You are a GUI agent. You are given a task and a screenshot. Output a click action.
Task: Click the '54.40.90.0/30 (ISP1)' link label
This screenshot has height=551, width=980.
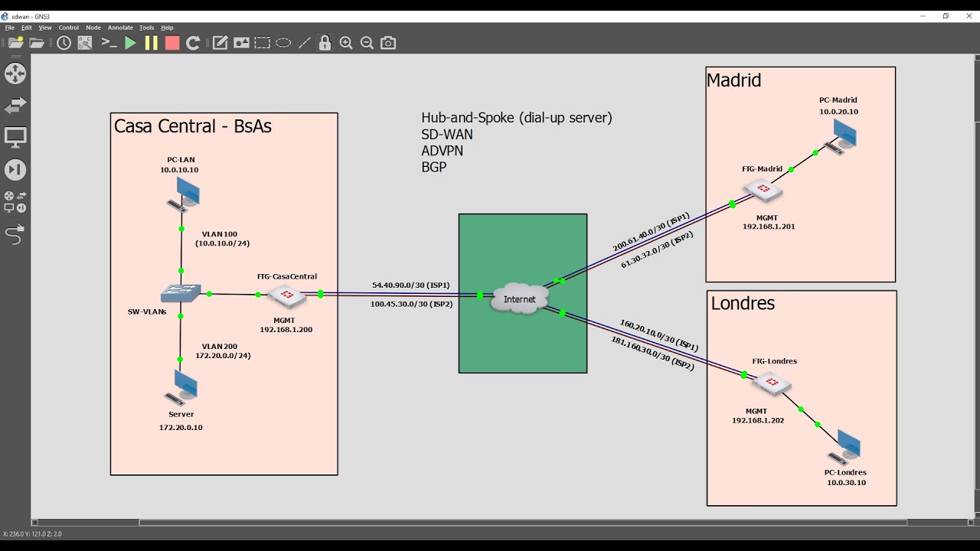point(411,285)
